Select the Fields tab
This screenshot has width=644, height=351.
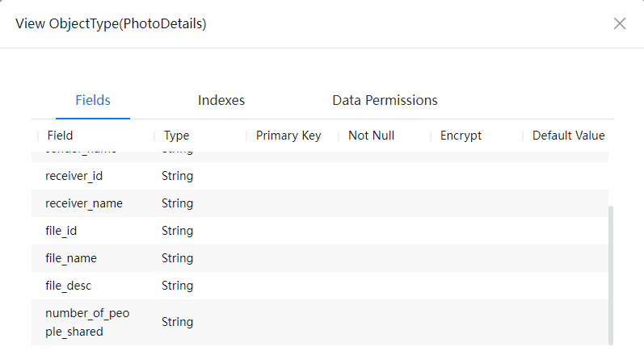click(x=93, y=100)
